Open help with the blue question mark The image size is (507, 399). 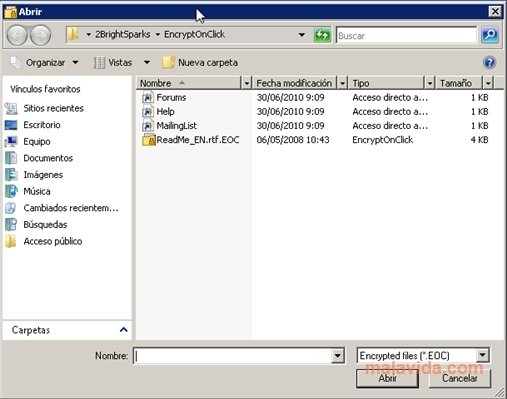click(x=489, y=62)
